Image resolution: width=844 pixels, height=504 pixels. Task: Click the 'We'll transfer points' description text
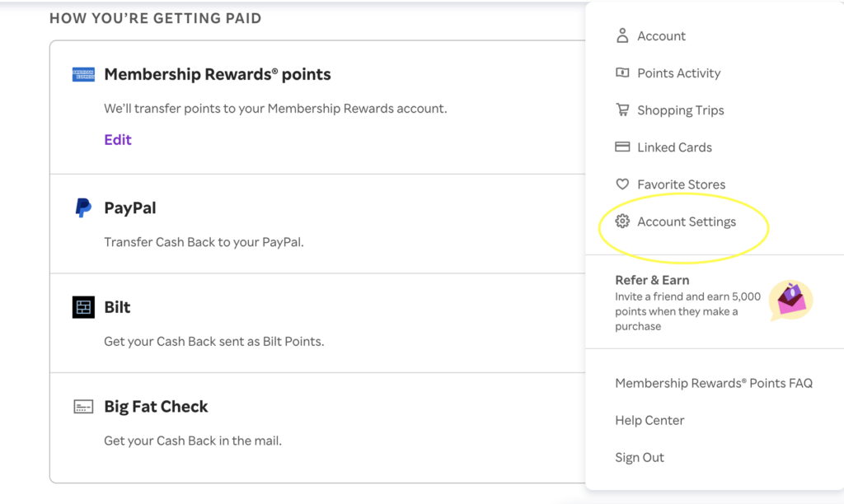coord(275,109)
